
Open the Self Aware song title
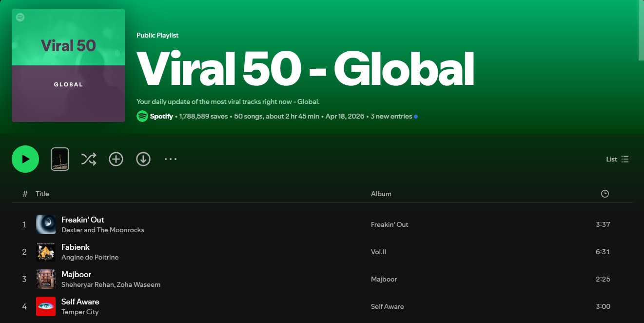[80, 302]
